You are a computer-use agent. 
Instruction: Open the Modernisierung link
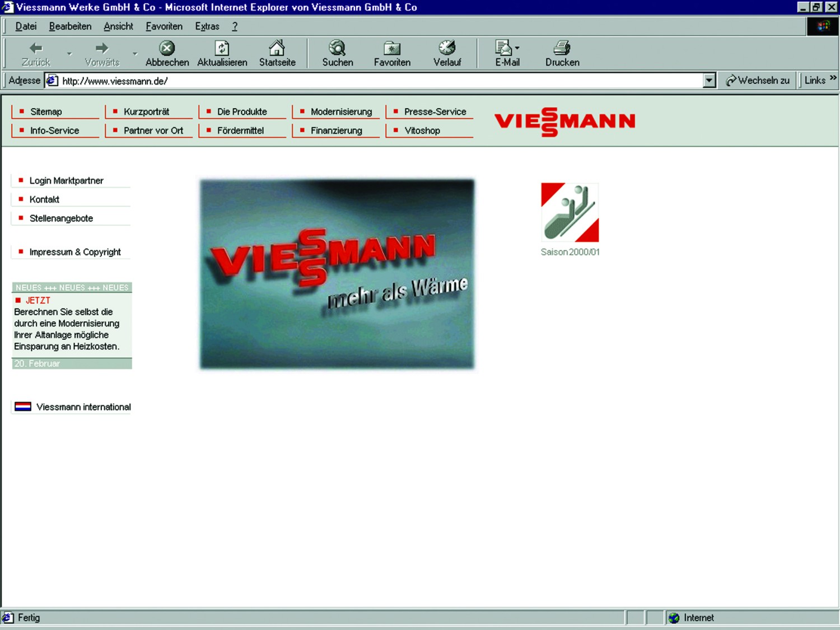(x=341, y=111)
